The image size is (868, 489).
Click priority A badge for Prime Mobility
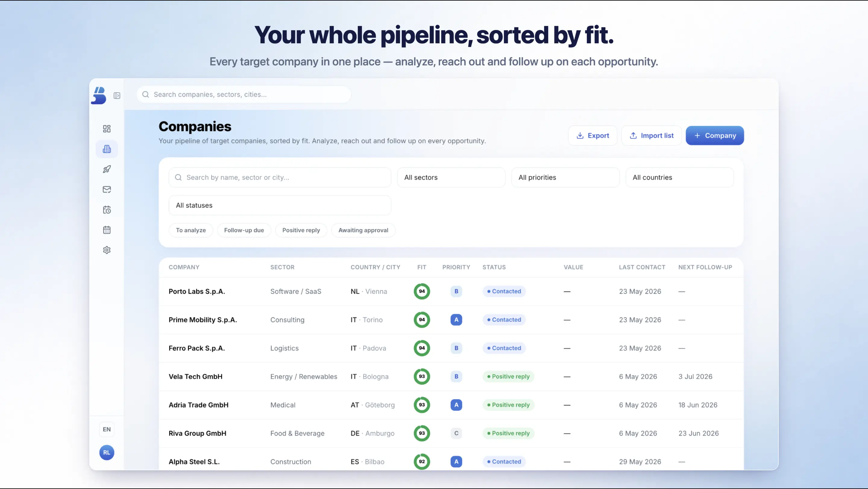point(456,320)
